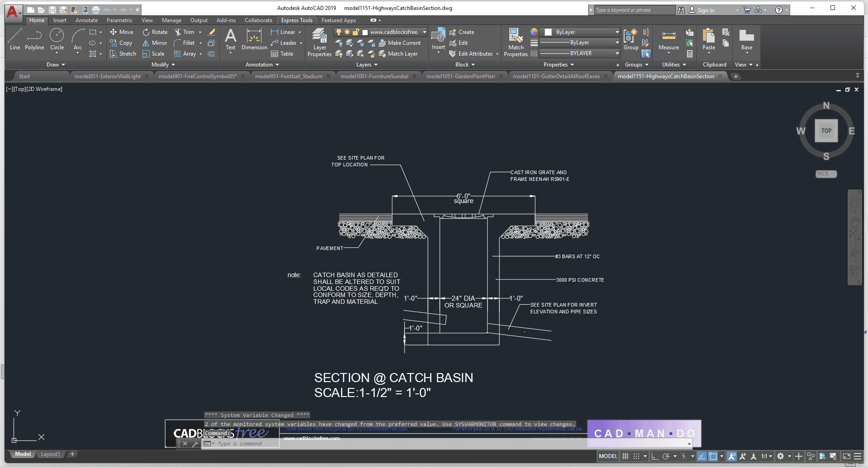Click the TOP face of ViewCube

pos(826,131)
